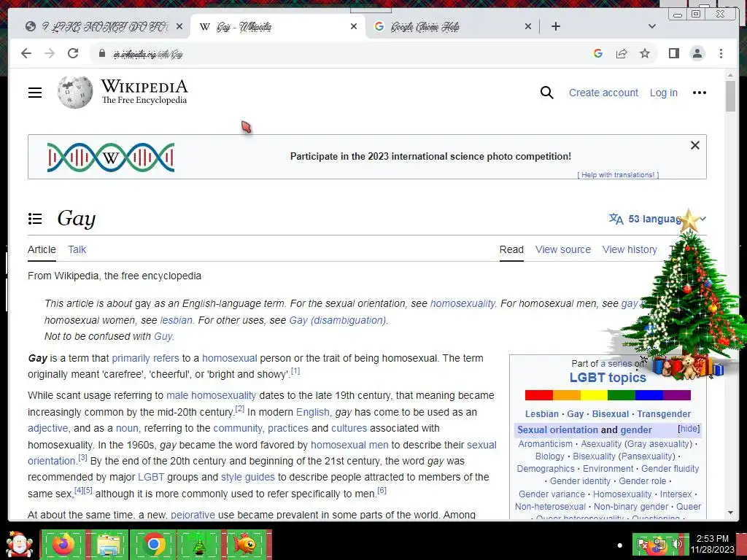Screen dimensions: 747x560
Task: Click the style guides link
Action: tap(248, 477)
